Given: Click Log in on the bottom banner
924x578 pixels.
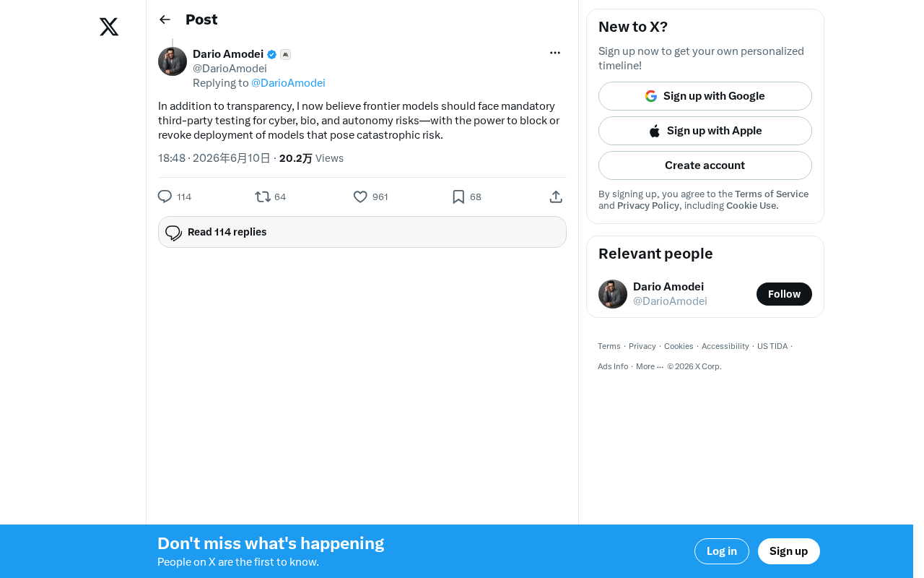Looking at the screenshot, I should coord(722,551).
